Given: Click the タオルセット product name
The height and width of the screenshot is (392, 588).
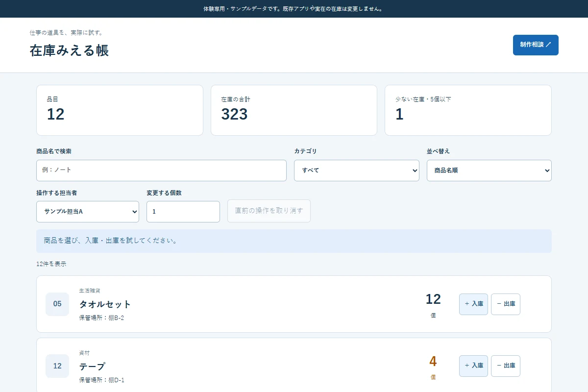Looking at the screenshot, I should click(x=105, y=304).
